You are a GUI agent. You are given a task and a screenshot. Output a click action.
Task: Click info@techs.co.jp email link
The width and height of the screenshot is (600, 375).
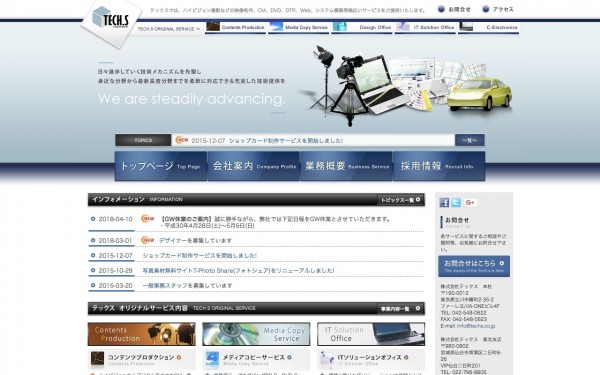click(x=476, y=326)
